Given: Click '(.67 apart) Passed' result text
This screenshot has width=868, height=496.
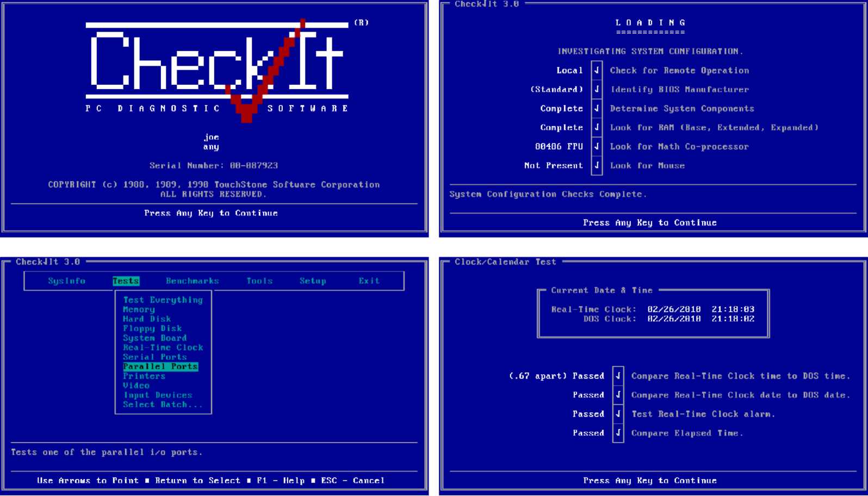Looking at the screenshot, I should click(556, 376).
